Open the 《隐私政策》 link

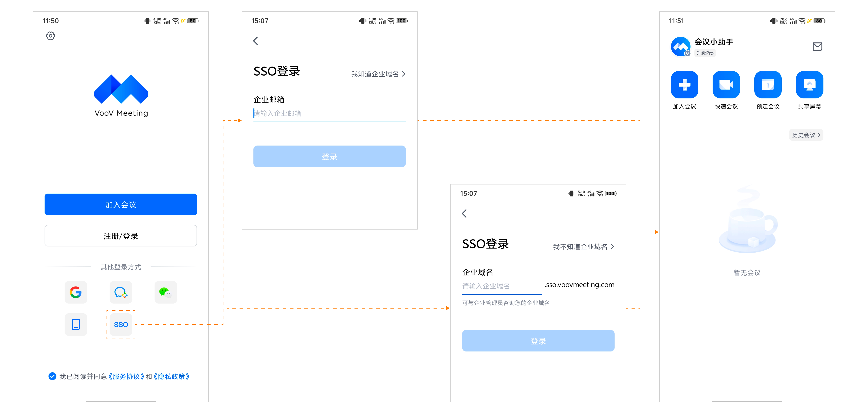(x=172, y=376)
